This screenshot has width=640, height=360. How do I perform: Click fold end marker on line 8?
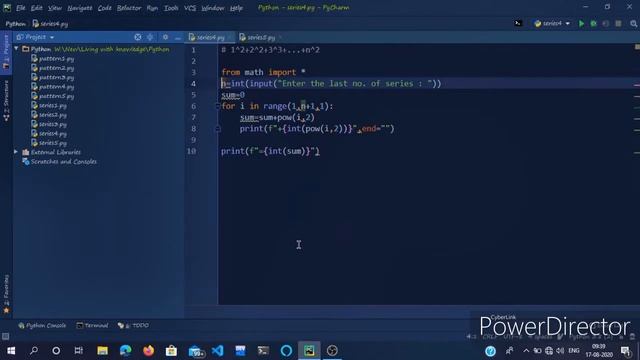coord(218,129)
